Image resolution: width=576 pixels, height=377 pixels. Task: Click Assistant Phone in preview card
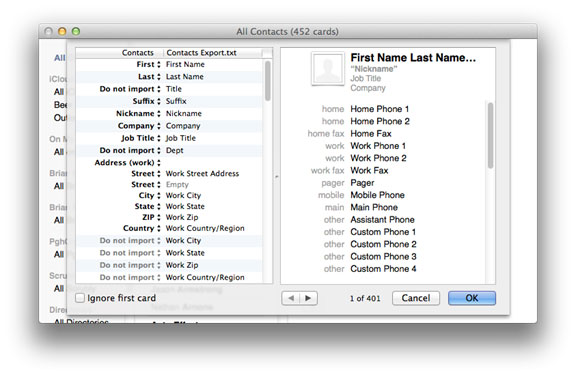382,220
